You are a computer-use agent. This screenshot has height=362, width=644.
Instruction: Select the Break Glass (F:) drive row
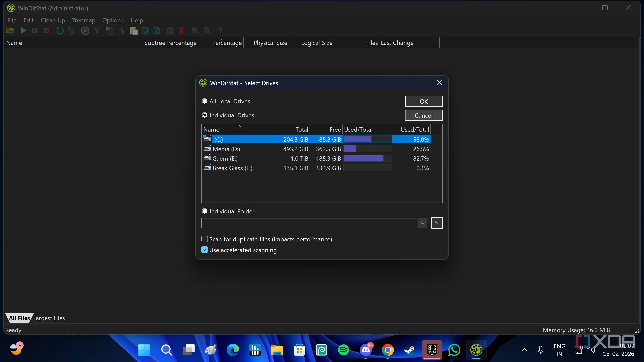pyautogui.click(x=316, y=168)
